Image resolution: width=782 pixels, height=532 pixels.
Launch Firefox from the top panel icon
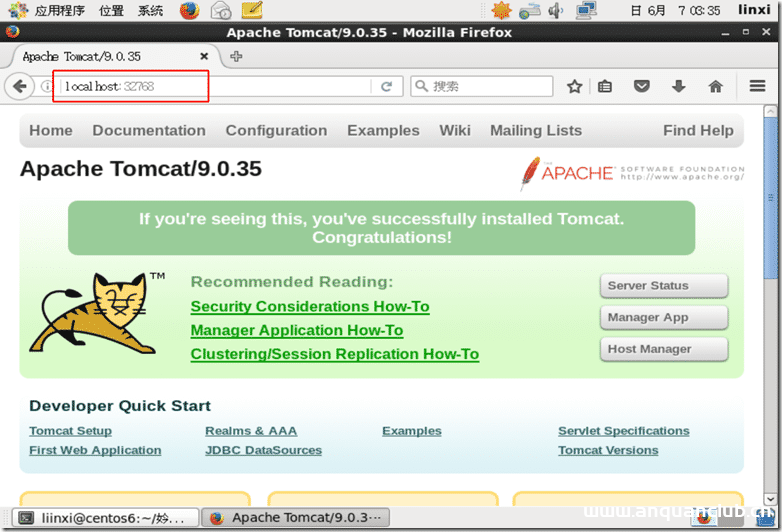point(190,10)
